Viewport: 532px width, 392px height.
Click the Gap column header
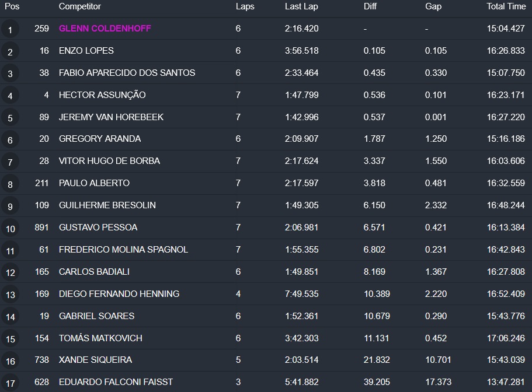[433, 6]
